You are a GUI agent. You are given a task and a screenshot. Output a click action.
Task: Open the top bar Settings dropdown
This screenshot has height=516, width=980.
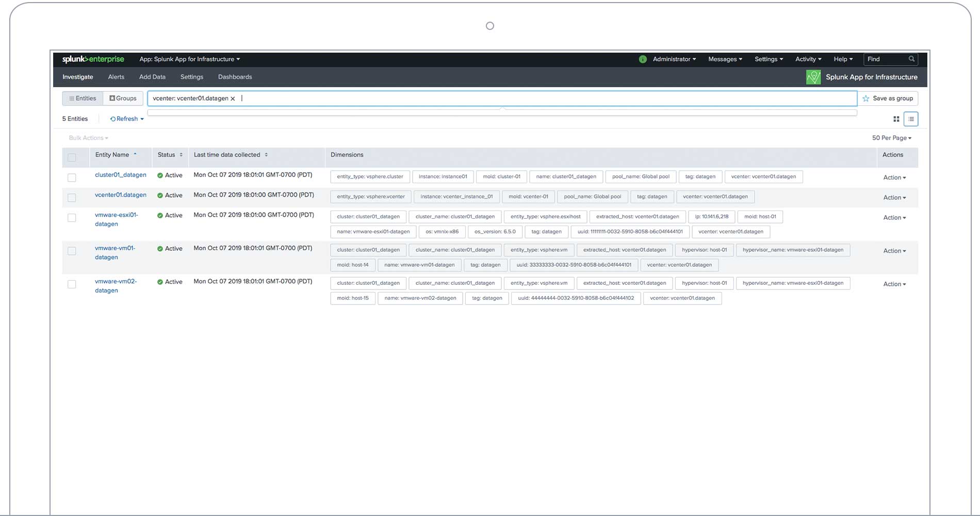(x=769, y=59)
